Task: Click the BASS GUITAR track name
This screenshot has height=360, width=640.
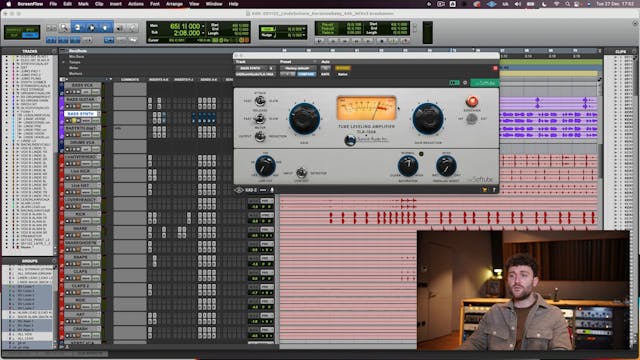Action: [81, 99]
